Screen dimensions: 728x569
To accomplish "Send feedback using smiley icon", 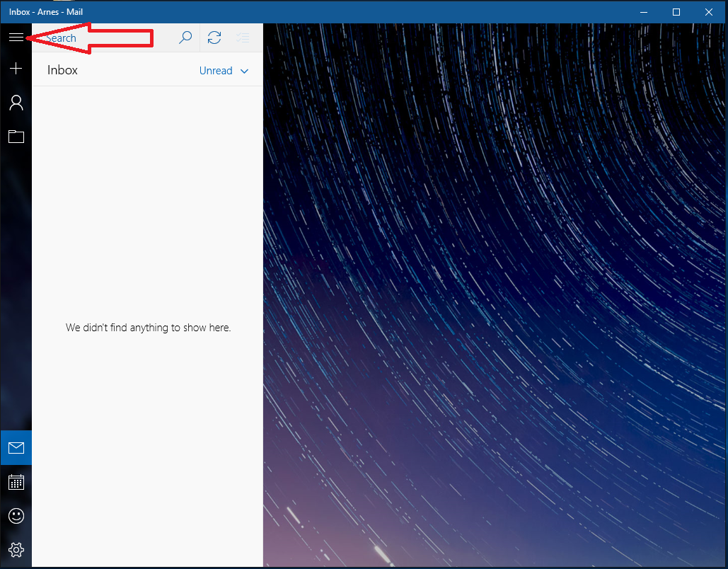I will pos(16,516).
